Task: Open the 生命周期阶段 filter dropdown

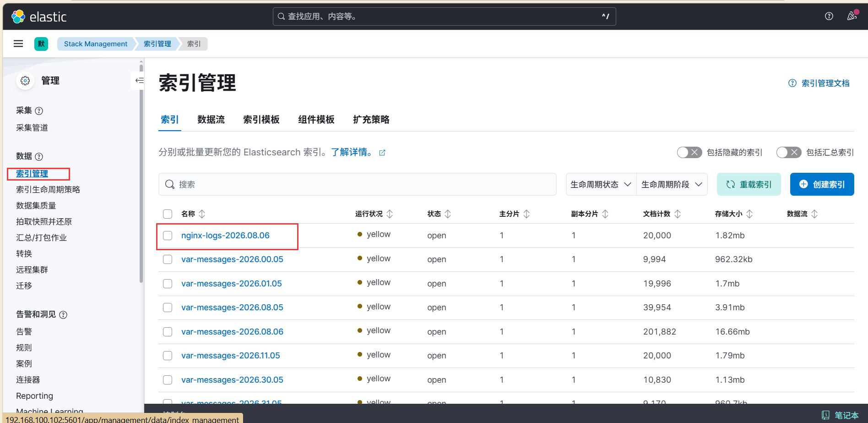Action: [672, 184]
